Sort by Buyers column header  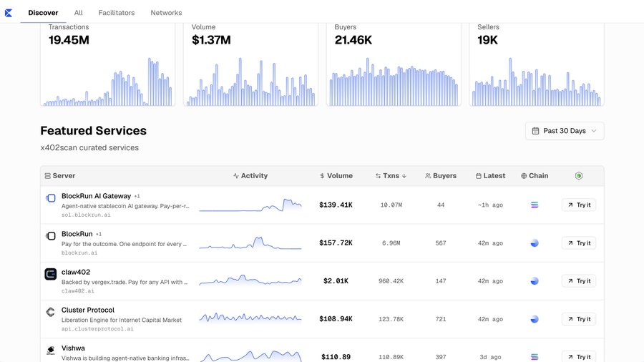(x=441, y=176)
